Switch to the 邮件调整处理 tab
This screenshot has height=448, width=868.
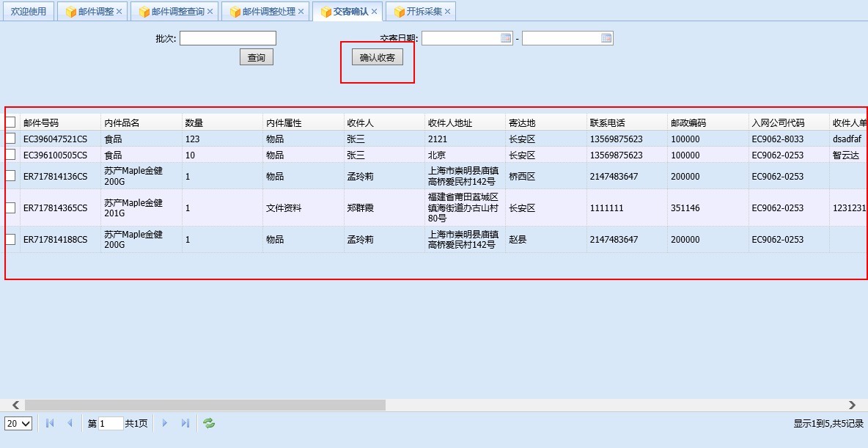click(x=268, y=11)
